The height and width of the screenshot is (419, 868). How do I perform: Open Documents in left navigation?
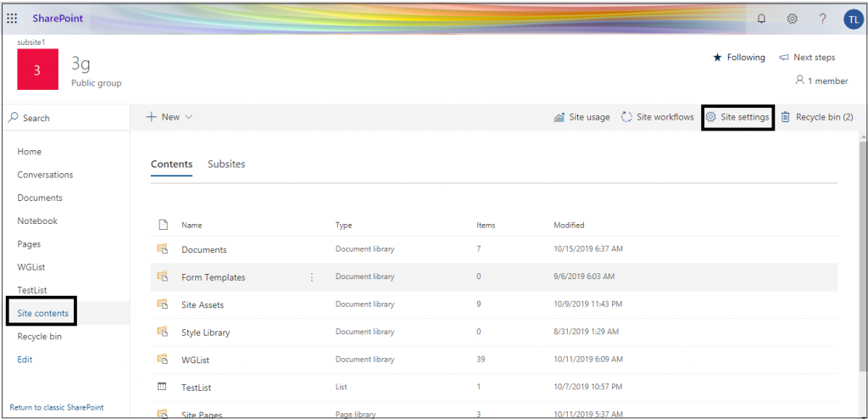(x=40, y=198)
